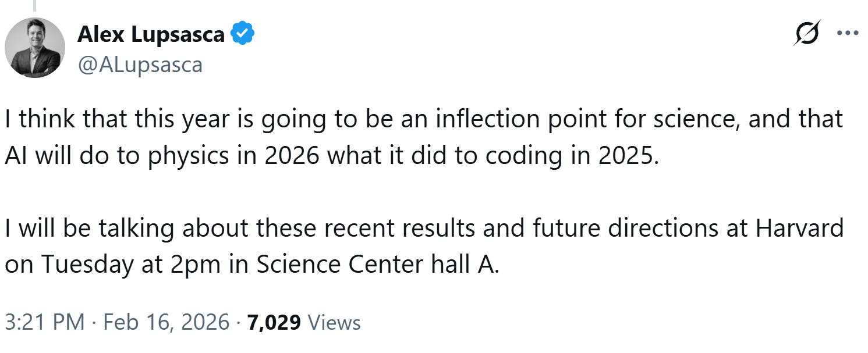
Task: Open the Grok explain-post icon
Action: (807, 33)
